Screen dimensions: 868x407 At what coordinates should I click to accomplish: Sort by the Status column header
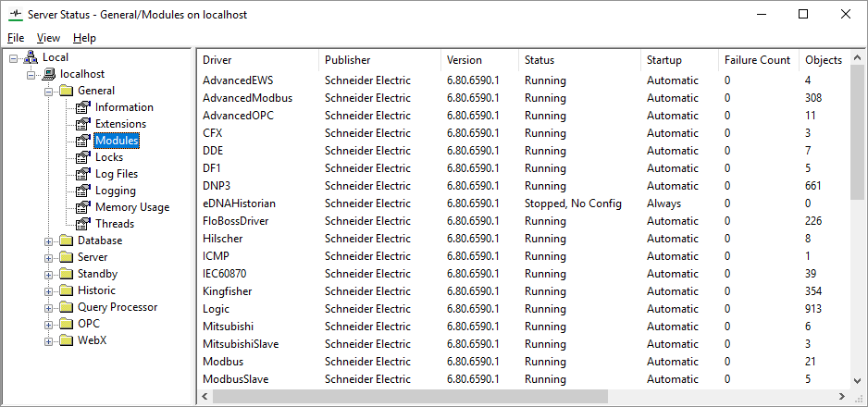pos(579,60)
